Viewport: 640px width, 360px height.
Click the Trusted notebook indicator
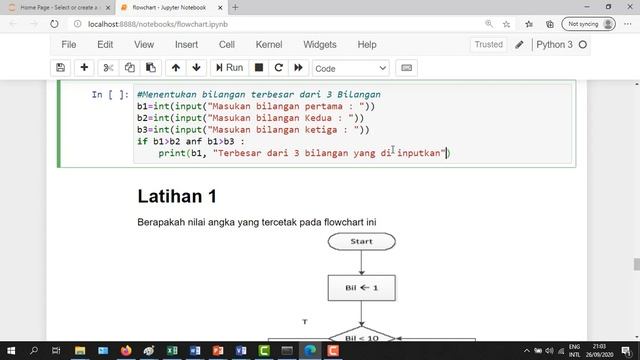coord(489,44)
